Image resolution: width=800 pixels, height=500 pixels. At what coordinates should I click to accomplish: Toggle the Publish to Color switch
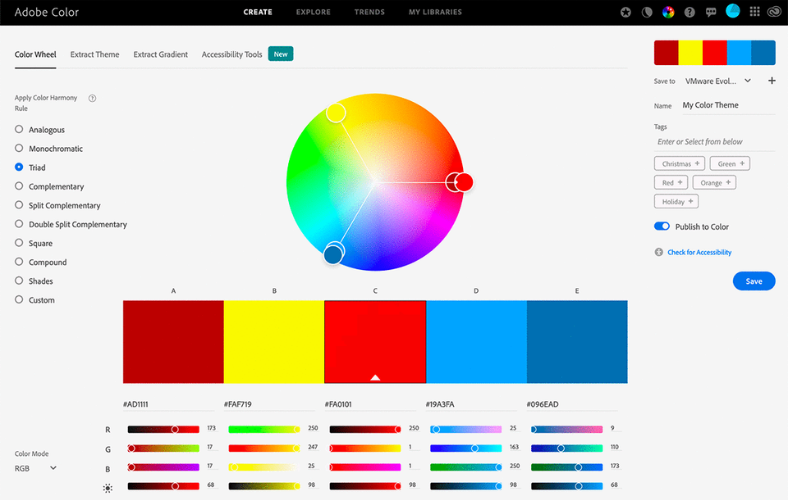tap(662, 227)
